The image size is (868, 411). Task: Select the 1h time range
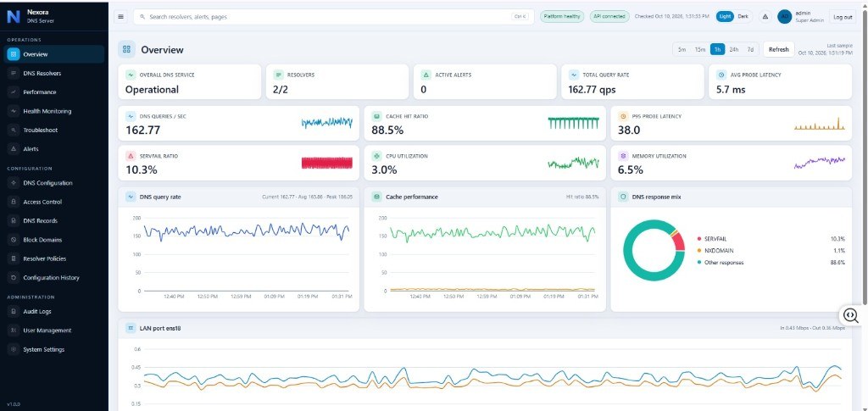coord(717,49)
